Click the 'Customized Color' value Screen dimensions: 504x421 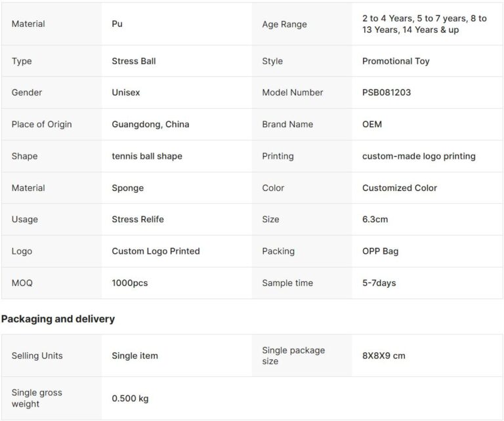click(400, 188)
